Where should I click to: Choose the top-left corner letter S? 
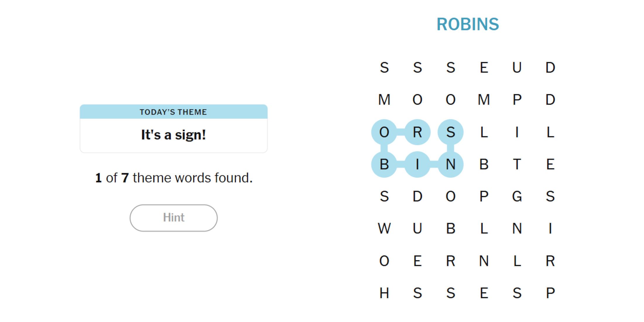384,68
